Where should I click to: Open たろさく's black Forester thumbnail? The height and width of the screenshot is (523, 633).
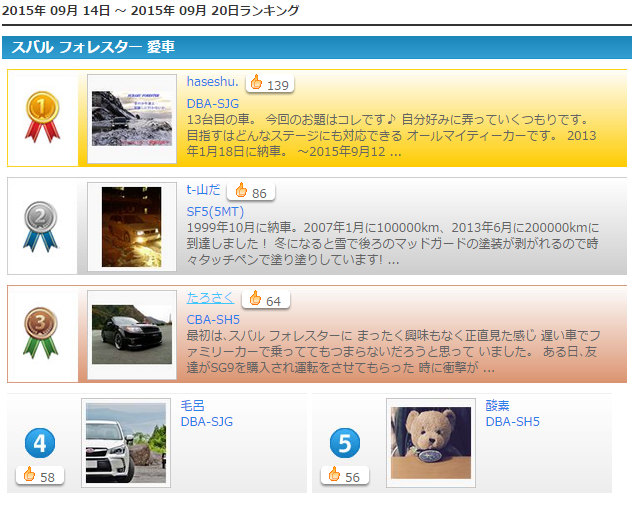pyautogui.click(x=132, y=335)
